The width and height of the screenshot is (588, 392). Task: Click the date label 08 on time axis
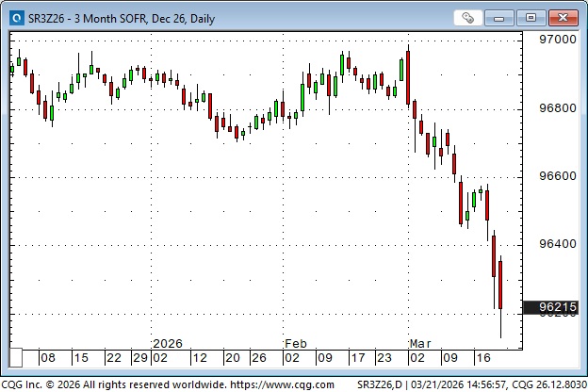(x=48, y=358)
